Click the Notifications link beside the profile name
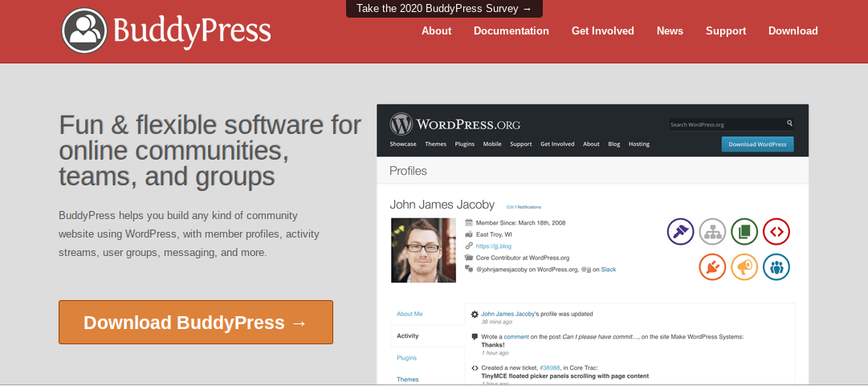868x386 pixels. pyautogui.click(x=529, y=207)
